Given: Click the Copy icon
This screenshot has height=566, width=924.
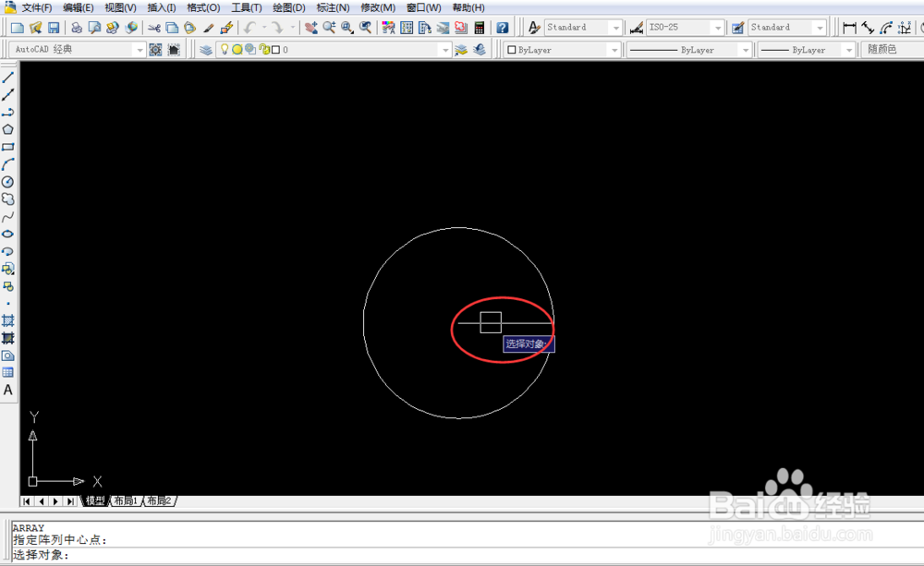Looking at the screenshot, I should 172,28.
